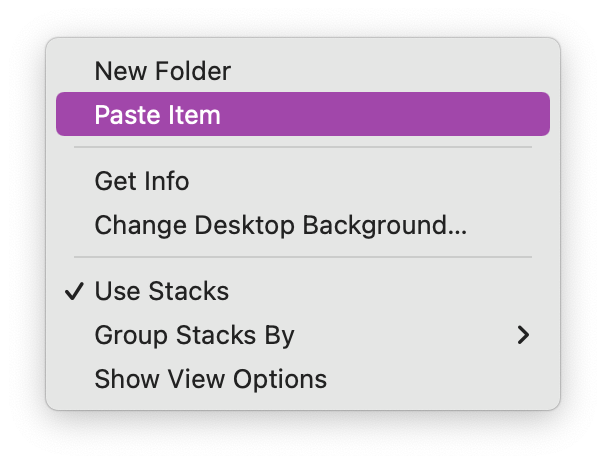Open the desktop background settings entry
Image resolution: width=606 pixels, height=464 pixels.
click(303, 225)
